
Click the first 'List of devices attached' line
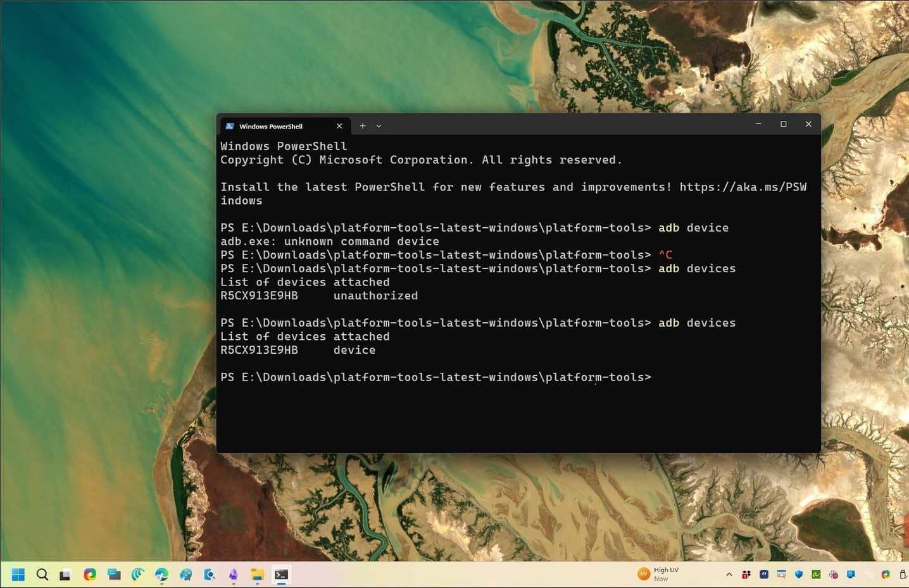305,282
